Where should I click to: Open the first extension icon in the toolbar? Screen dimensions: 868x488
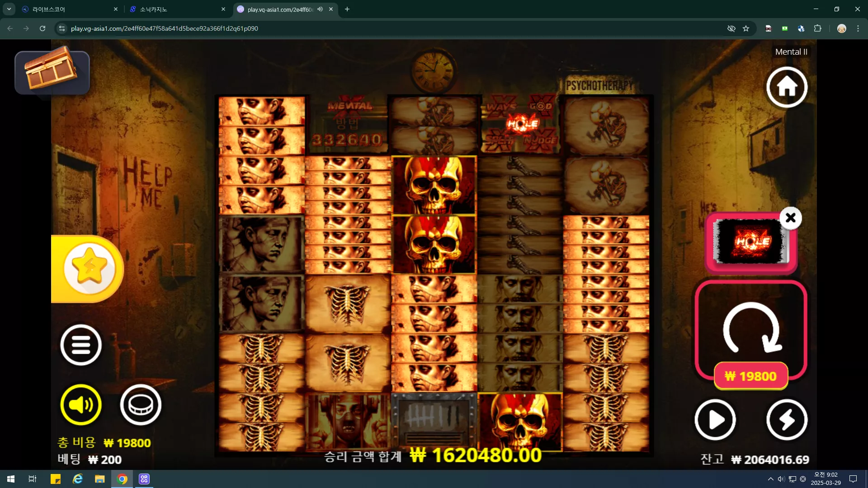click(x=768, y=28)
